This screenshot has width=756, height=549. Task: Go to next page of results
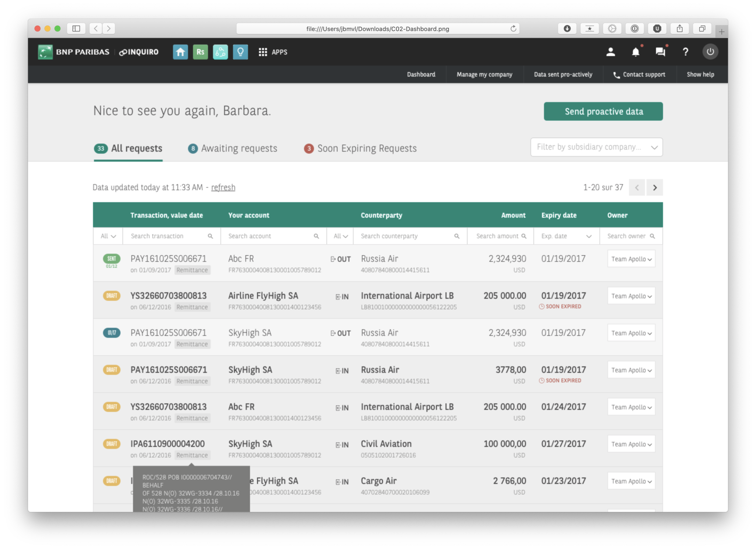(654, 188)
